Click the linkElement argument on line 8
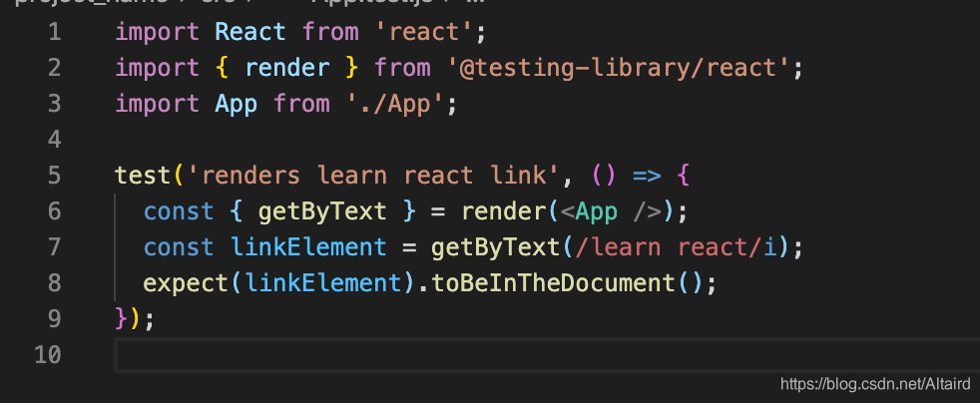 323,283
